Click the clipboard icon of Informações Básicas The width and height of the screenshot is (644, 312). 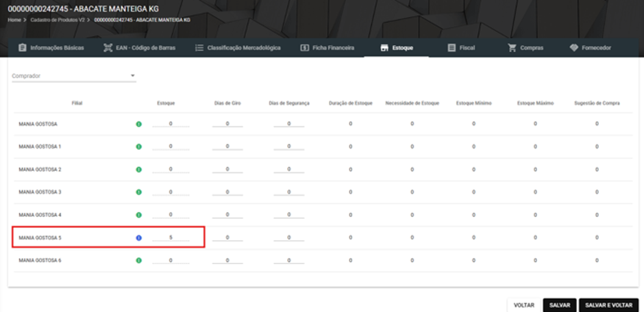coord(23,48)
